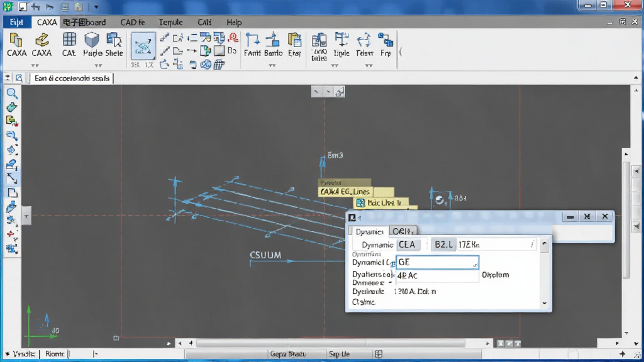Expand the group arrows below Tipule
This screenshot has height=362, width=644.
point(335,65)
